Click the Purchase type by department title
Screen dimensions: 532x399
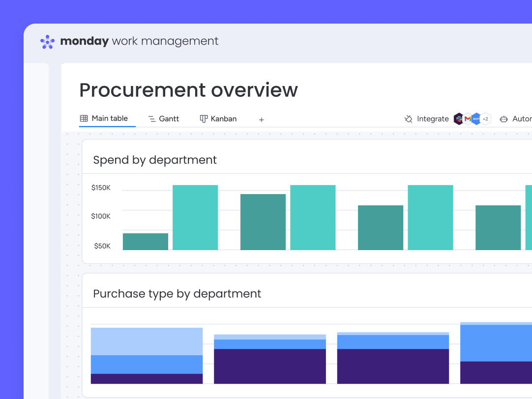pos(177,293)
